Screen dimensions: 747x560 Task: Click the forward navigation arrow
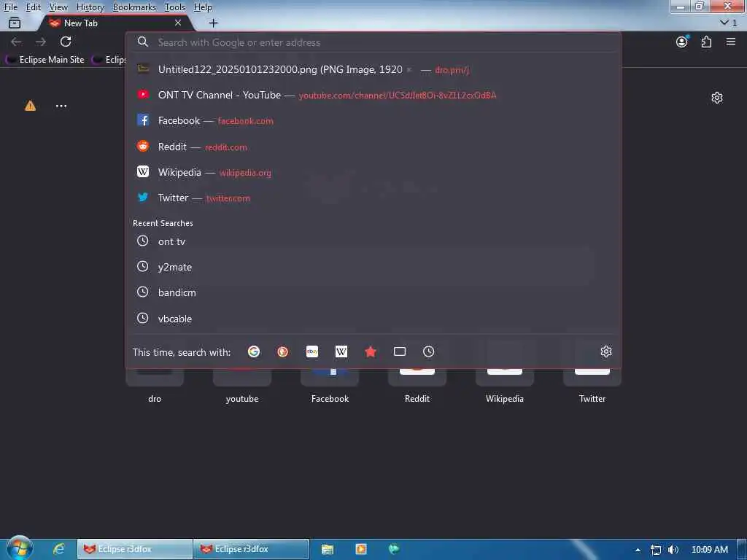click(x=41, y=42)
